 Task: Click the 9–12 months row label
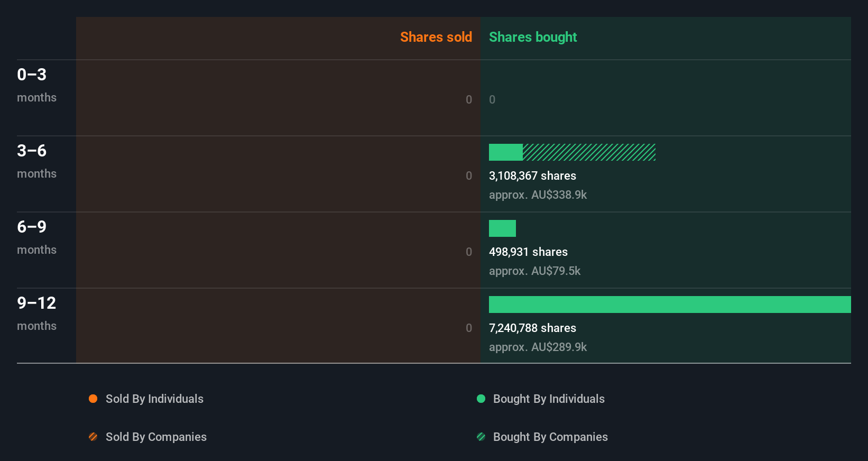[x=36, y=314]
